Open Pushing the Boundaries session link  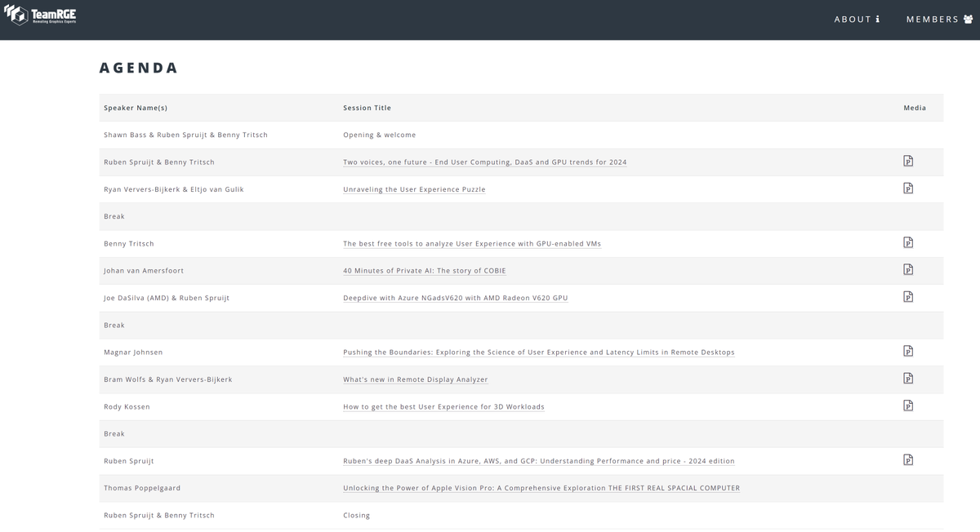[539, 352]
